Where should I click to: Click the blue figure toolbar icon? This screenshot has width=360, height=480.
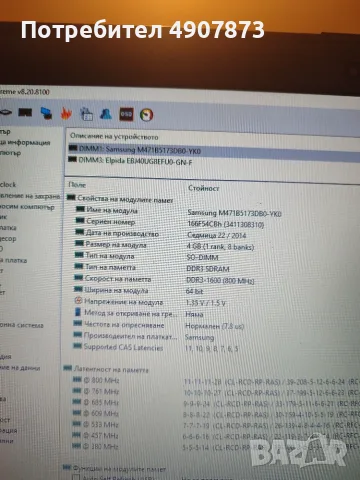[106, 114]
